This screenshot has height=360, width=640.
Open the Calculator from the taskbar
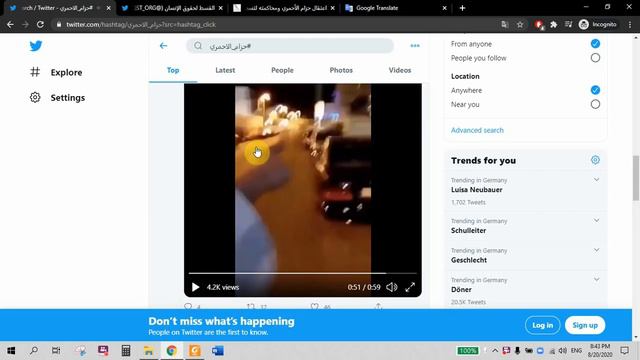pyautogui.click(x=126, y=351)
